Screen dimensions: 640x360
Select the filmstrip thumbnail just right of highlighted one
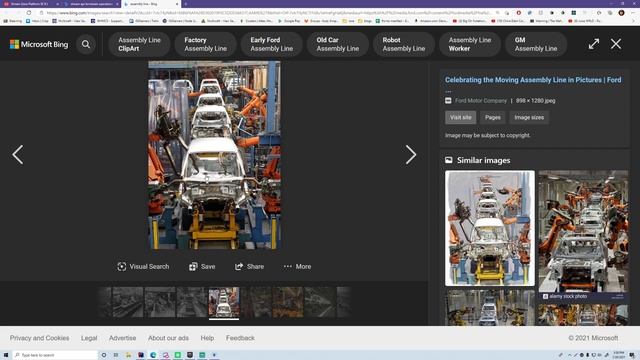pos(256,302)
